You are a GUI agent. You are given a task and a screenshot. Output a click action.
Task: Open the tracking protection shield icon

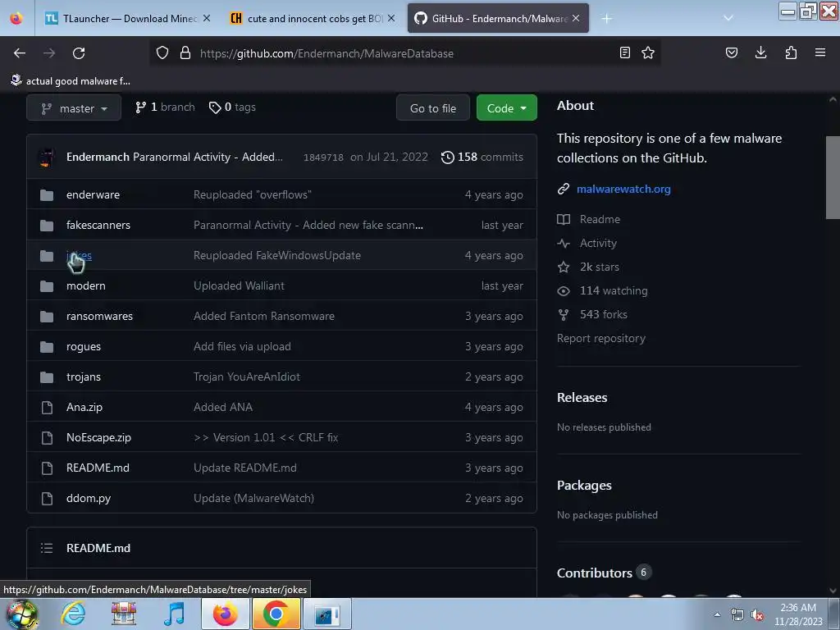(162, 53)
